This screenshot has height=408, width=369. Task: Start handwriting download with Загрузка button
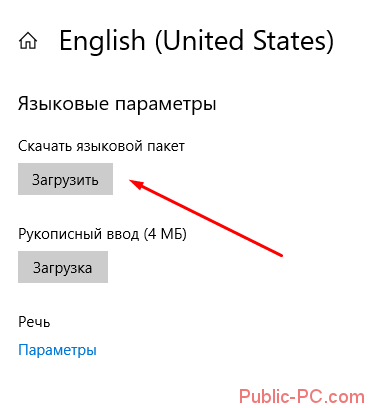63,267
